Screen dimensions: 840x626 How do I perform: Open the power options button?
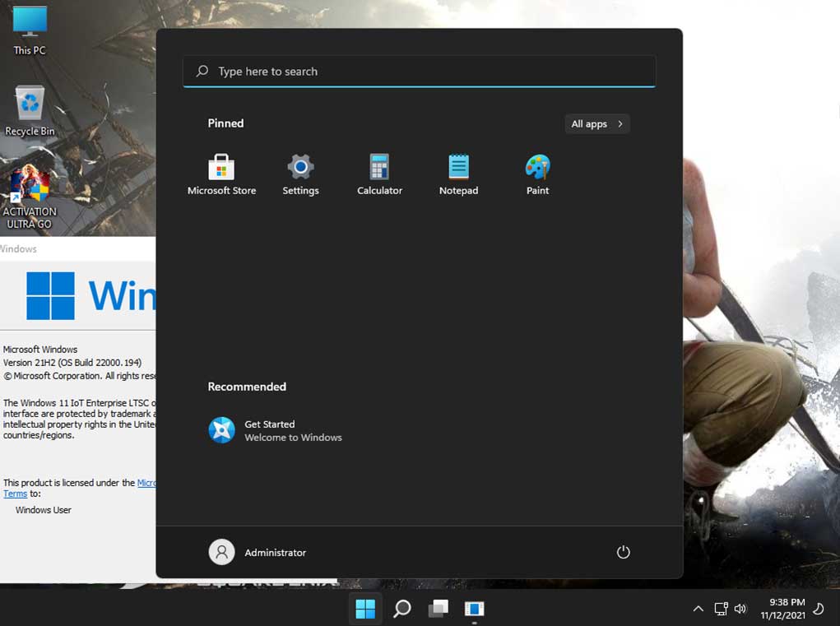[623, 552]
